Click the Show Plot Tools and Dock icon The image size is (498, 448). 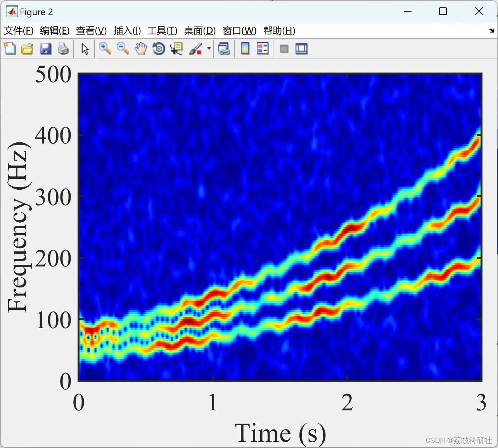(301, 49)
